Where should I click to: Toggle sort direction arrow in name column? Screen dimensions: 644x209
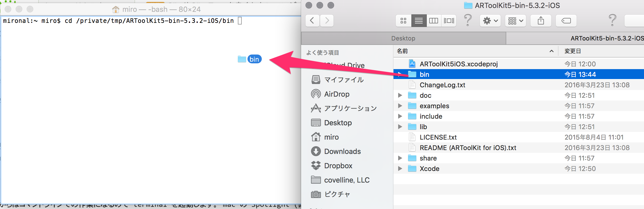click(x=551, y=51)
